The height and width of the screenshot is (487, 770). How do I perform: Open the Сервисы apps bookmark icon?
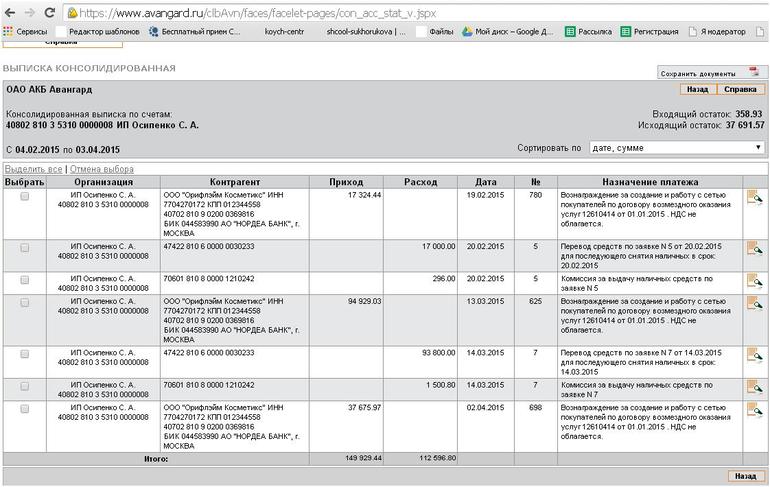coord(9,31)
